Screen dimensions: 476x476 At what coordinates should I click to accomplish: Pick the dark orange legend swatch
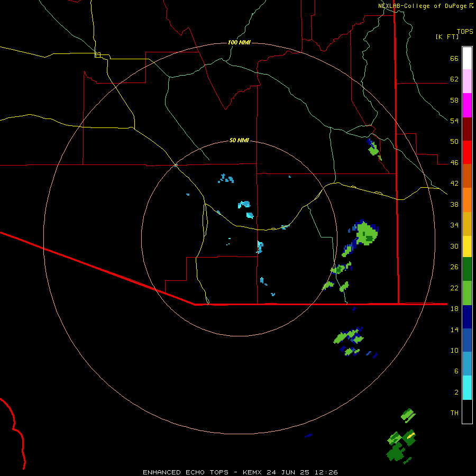tap(467, 176)
